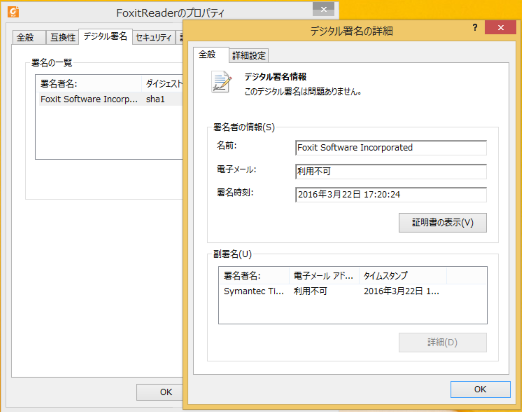Image resolution: width=522 pixels, height=412 pixels.
Task: Select the デジタル署名 tab
Action: pyautogui.click(x=105, y=36)
